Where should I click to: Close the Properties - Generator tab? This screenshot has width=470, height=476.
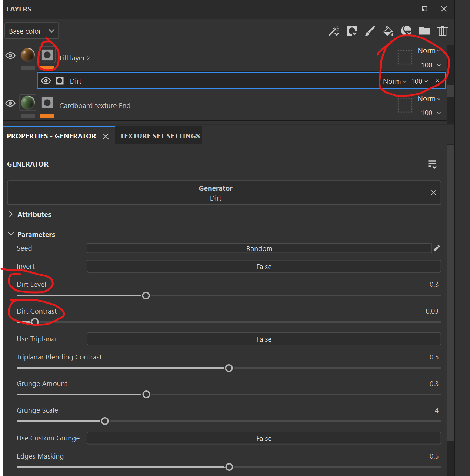[106, 136]
